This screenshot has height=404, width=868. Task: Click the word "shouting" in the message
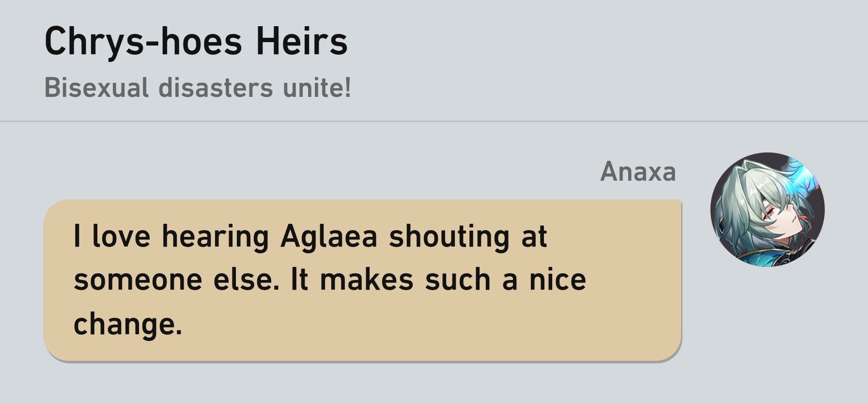click(x=449, y=236)
